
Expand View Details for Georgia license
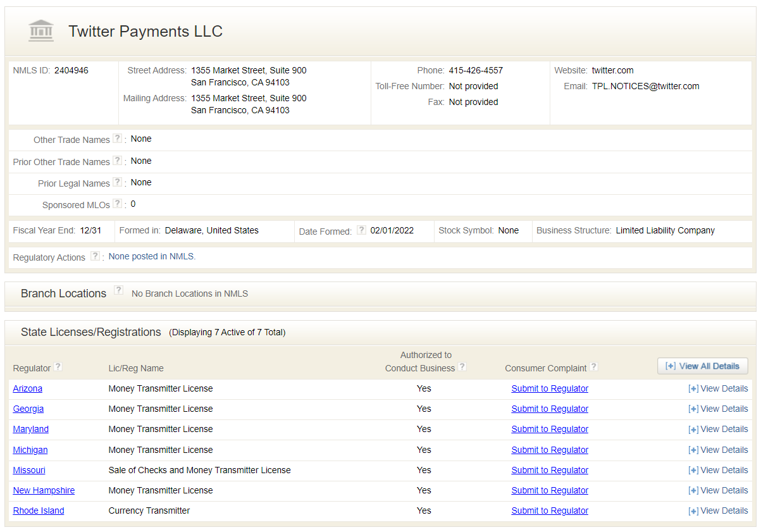718,409
